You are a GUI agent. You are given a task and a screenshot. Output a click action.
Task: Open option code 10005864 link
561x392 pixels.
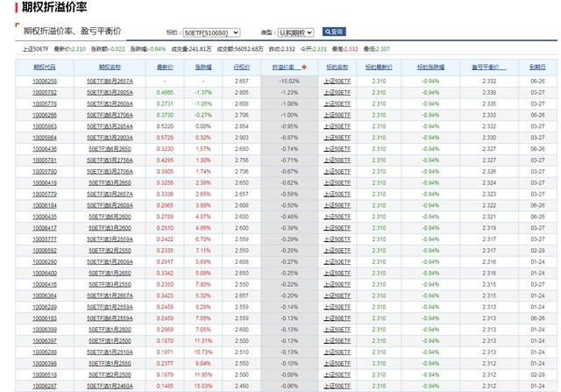[x=45, y=138]
